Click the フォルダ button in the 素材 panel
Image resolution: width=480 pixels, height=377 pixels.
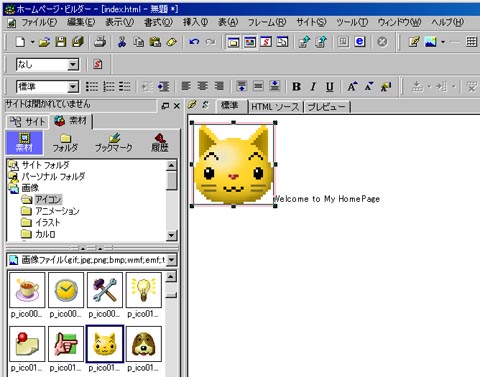click(x=65, y=143)
